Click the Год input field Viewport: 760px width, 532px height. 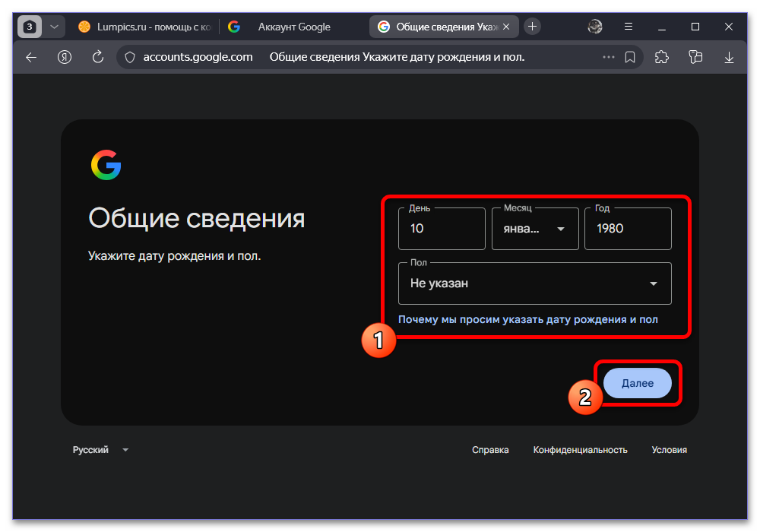coord(628,229)
